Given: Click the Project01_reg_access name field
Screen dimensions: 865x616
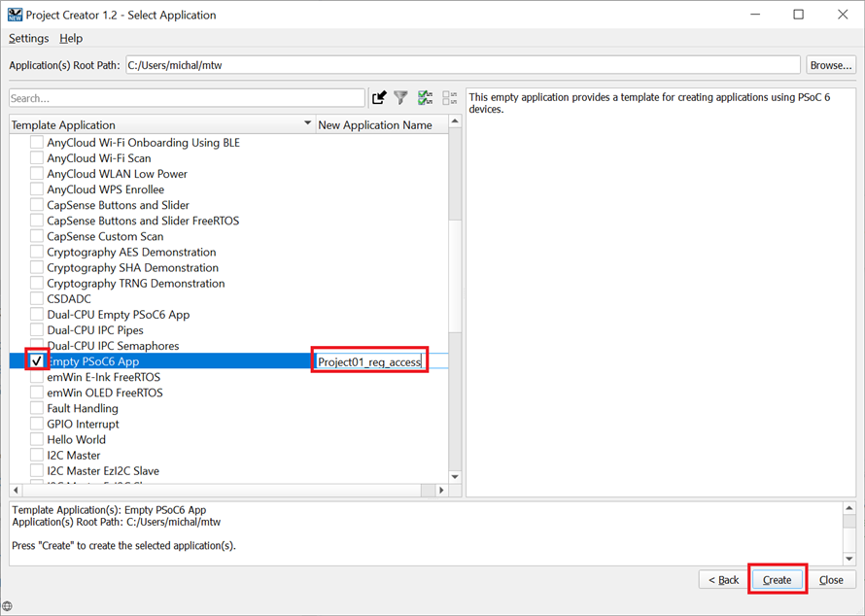Looking at the screenshot, I should pyautogui.click(x=369, y=361).
